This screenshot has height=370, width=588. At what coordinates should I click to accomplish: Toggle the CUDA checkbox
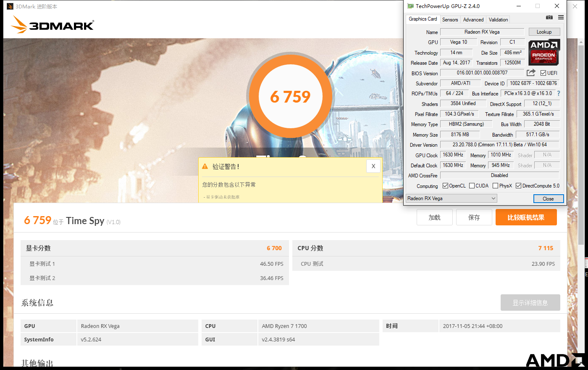click(x=472, y=186)
